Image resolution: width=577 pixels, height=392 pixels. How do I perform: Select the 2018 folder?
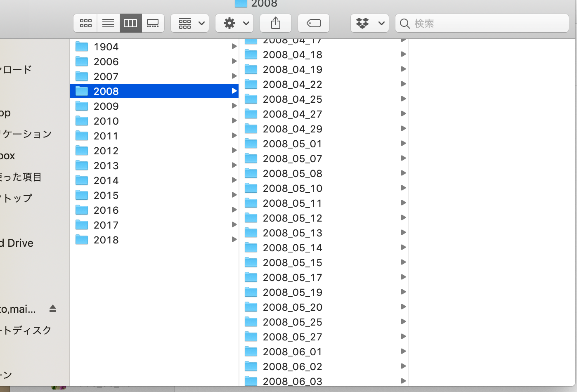154,240
